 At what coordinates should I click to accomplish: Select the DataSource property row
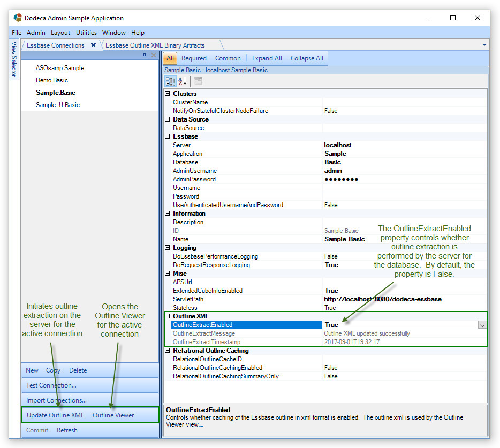coord(325,128)
